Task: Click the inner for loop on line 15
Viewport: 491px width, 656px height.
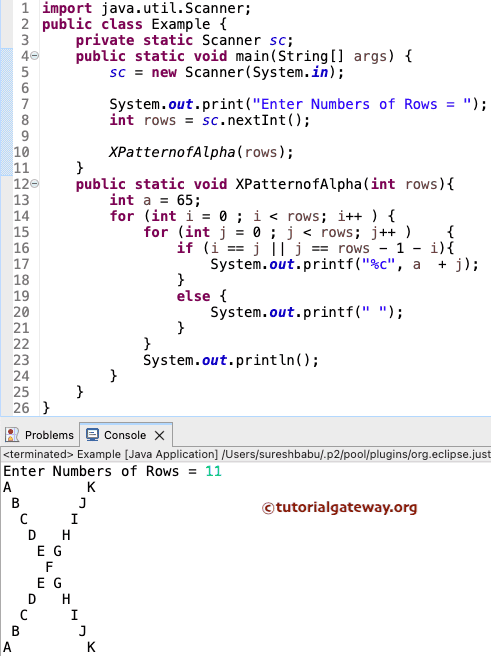Action: (299, 232)
